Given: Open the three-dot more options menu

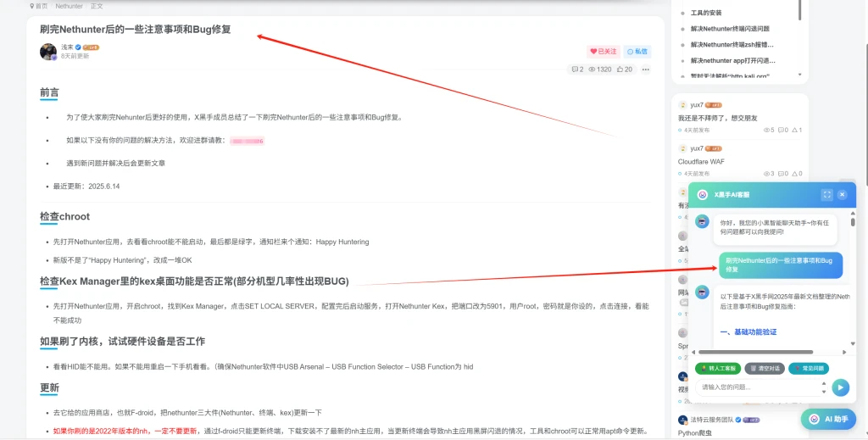Looking at the screenshot, I should tap(645, 70).
